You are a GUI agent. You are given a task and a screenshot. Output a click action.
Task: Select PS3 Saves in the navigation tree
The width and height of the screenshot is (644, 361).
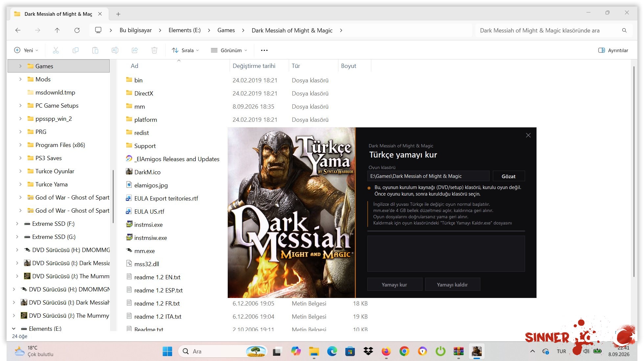coord(48,158)
